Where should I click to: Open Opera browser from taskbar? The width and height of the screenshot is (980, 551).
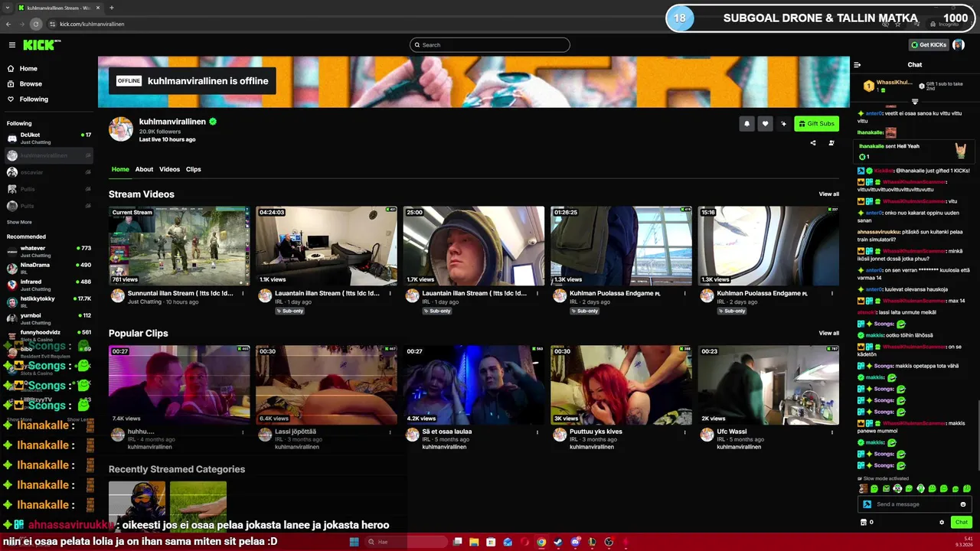525,542
